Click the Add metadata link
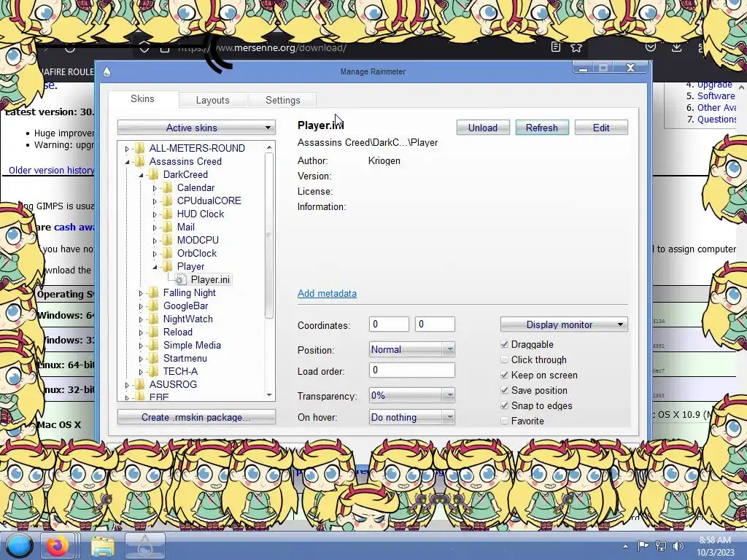Viewport: 747px width, 560px height. [x=327, y=293]
